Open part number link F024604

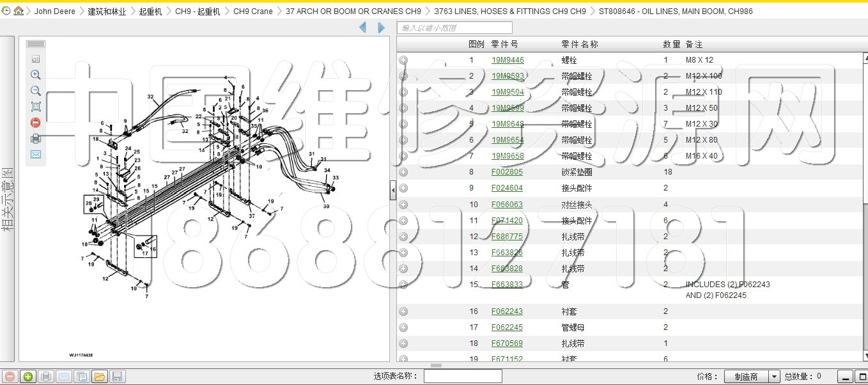tap(507, 188)
